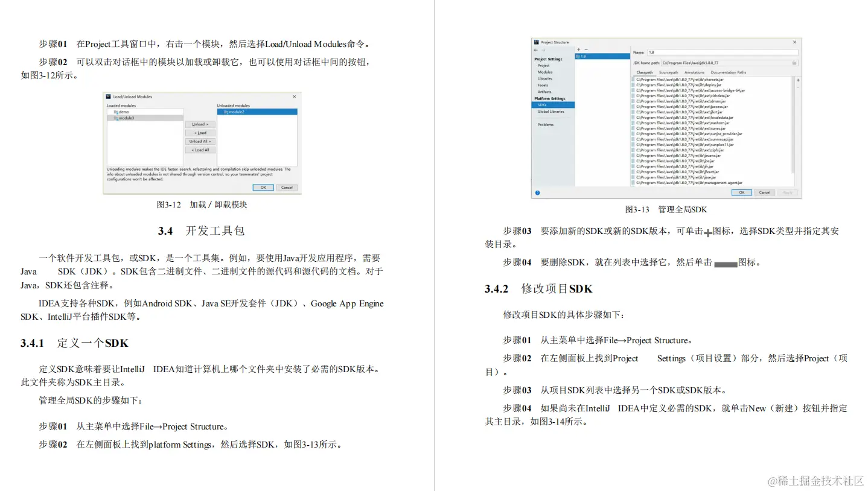This screenshot has height=491, width=868.
Task: Click the back arrow in Project Structure dialog
Action: 536,50
